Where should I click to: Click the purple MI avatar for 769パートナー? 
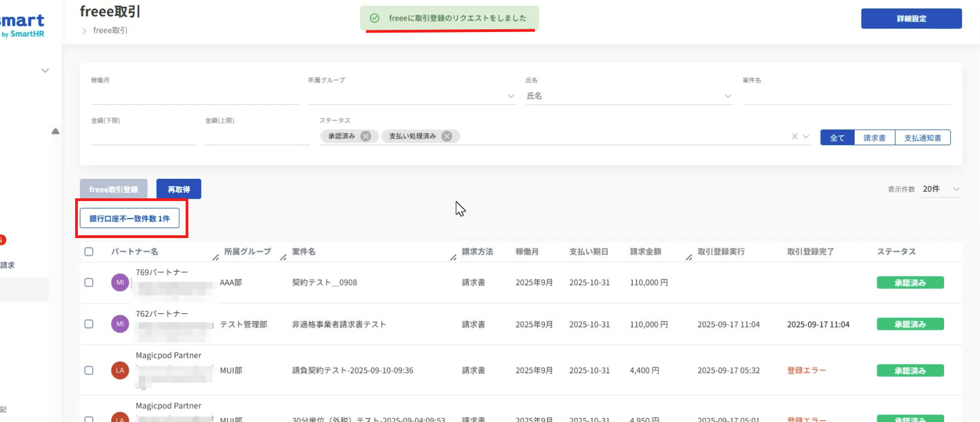click(x=120, y=282)
